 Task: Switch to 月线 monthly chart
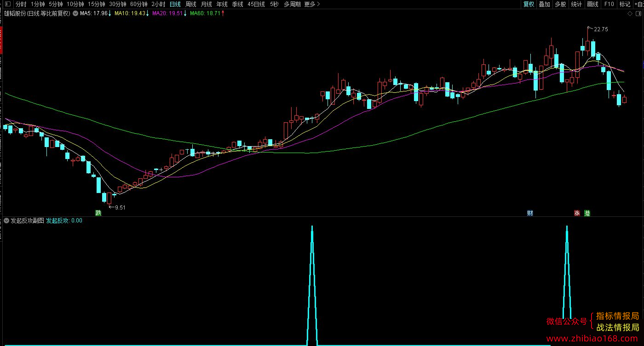[207, 4]
